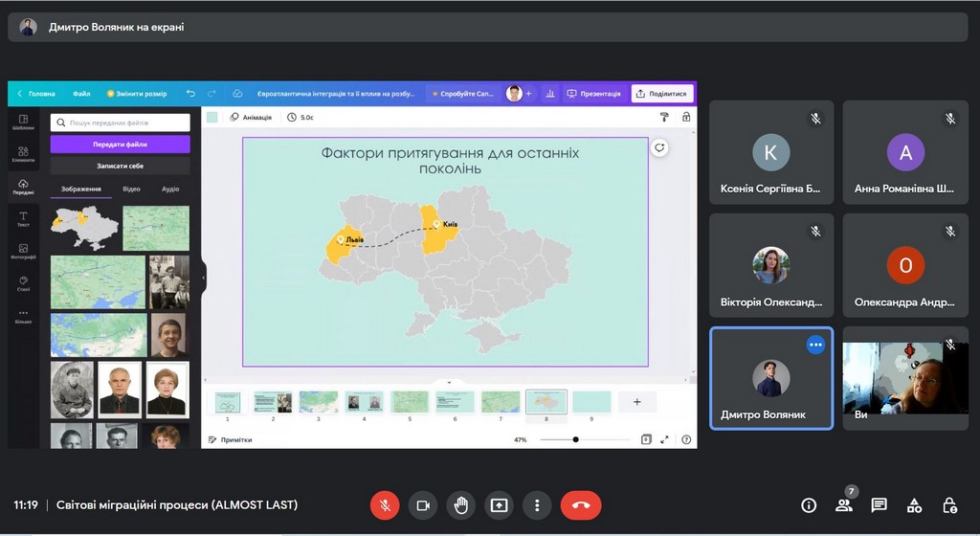Select slide 5 thumbnail
This screenshot has height=536, width=980.
click(x=410, y=402)
